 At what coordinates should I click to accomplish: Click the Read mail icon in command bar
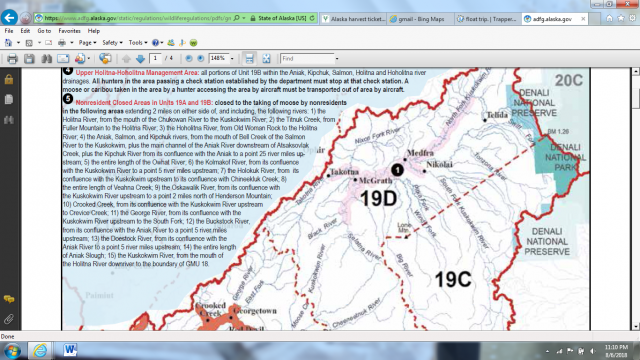pyautogui.click(x=49, y=42)
